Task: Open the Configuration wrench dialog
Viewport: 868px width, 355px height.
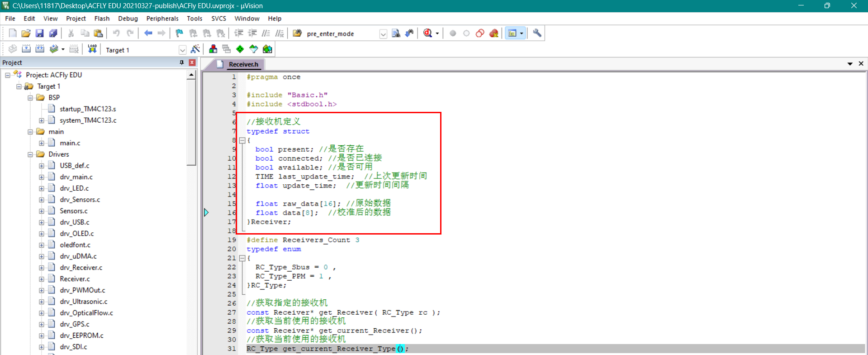Action: click(537, 33)
